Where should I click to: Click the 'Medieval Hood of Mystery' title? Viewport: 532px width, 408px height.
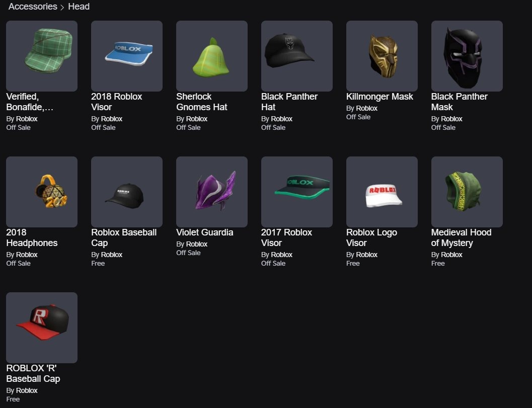(462, 237)
